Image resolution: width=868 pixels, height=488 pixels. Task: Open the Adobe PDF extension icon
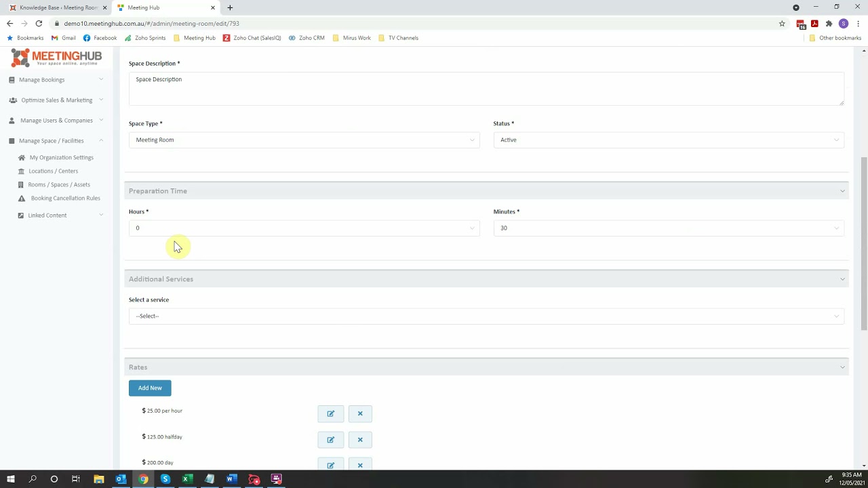[814, 23]
